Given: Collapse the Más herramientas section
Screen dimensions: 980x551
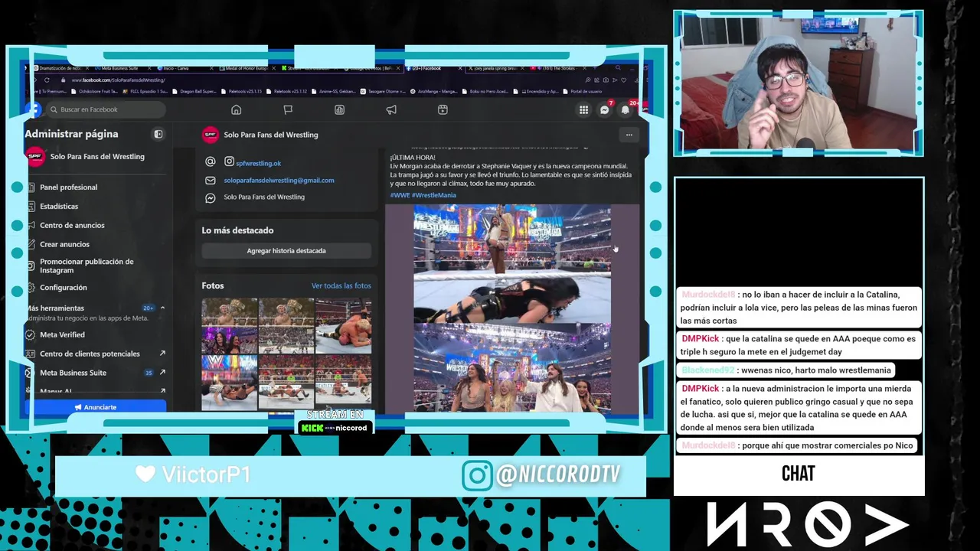Looking at the screenshot, I should (x=162, y=308).
